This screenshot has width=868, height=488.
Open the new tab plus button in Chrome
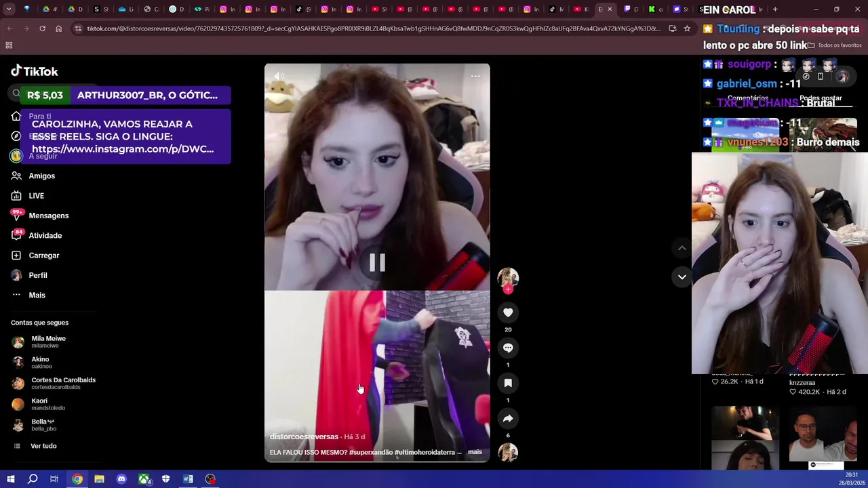tap(775, 9)
